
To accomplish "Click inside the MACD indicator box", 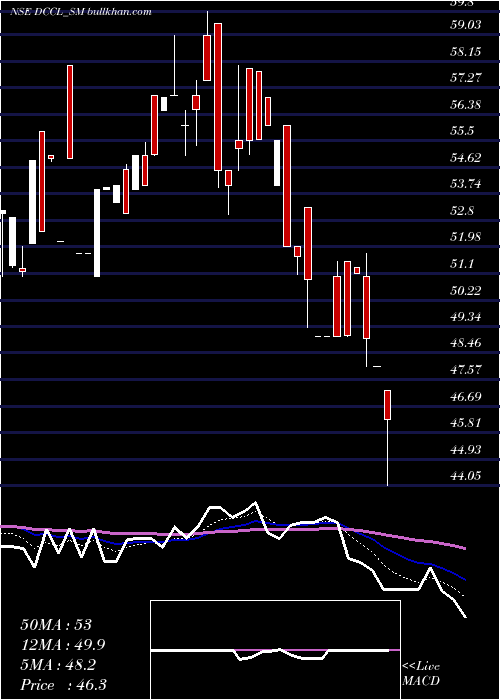I will [275, 650].
